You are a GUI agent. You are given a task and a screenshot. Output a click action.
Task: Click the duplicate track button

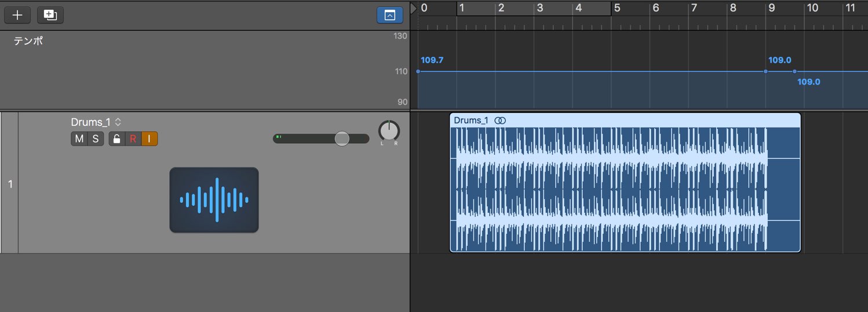(x=50, y=15)
